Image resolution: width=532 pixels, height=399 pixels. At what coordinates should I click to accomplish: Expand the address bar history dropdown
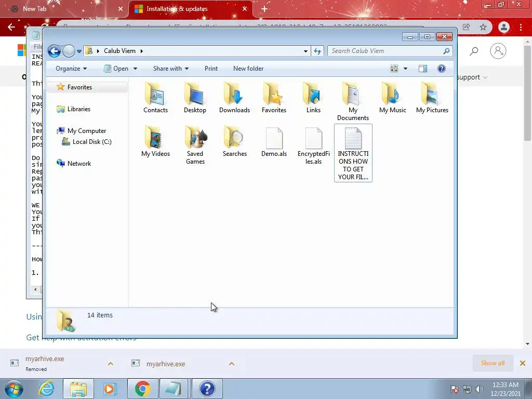click(x=305, y=51)
